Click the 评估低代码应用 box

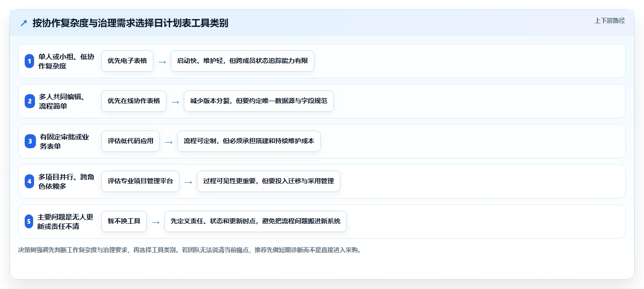pyautogui.click(x=131, y=141)
